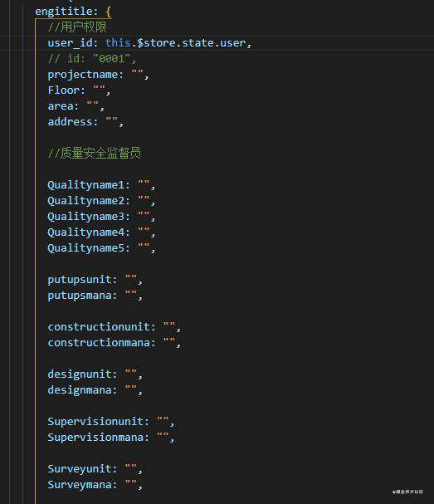Click the Qualityname1 property

click(85, 185)
